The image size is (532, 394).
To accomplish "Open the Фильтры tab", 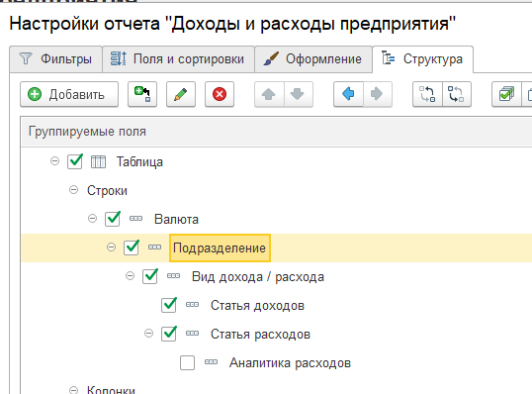I will coord(55,59).
